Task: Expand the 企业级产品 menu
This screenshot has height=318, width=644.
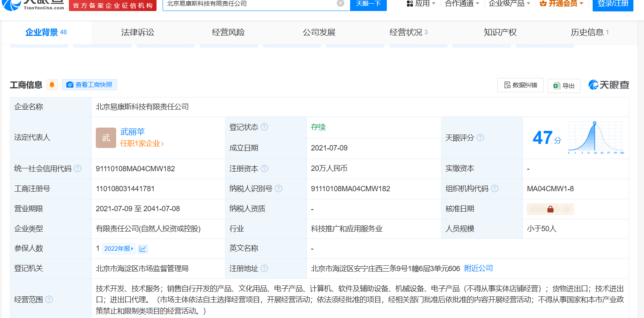Action: click(509, 4)
